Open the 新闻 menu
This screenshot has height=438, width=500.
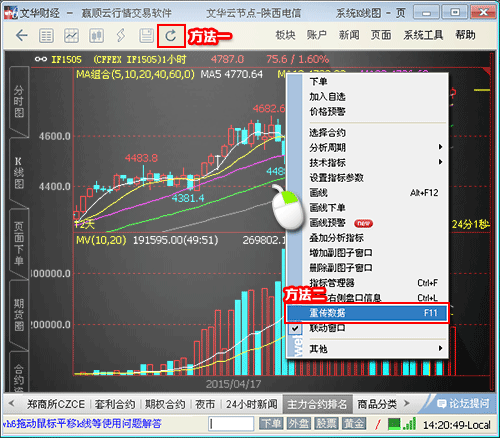pyautogui.click(x=349, y=35)
